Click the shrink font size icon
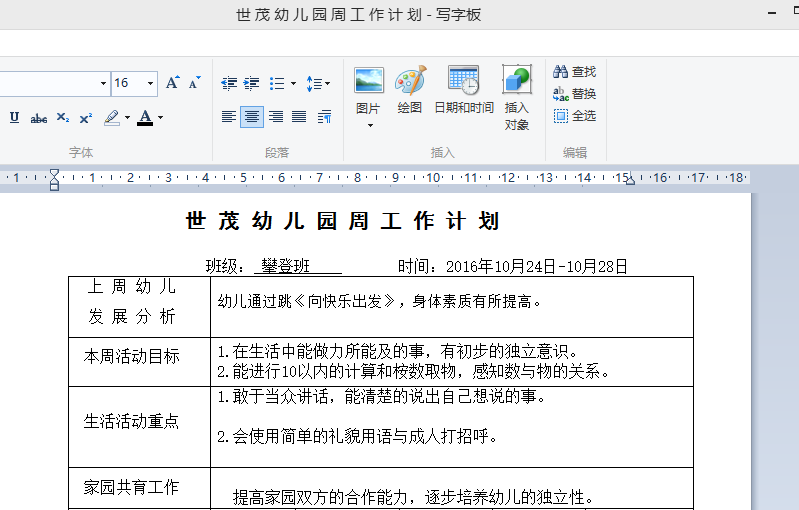The height and width of the screenshot is (510, 799). [195, 83]
